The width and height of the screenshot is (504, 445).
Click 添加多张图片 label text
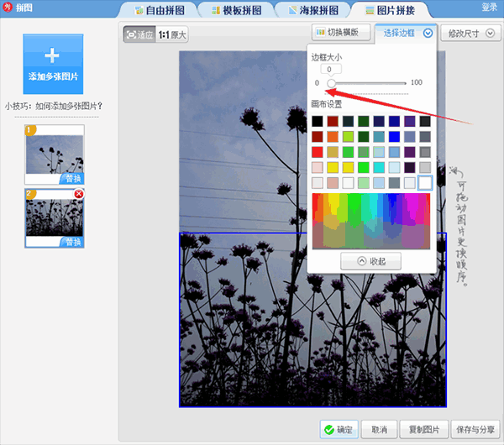(54, 76)
